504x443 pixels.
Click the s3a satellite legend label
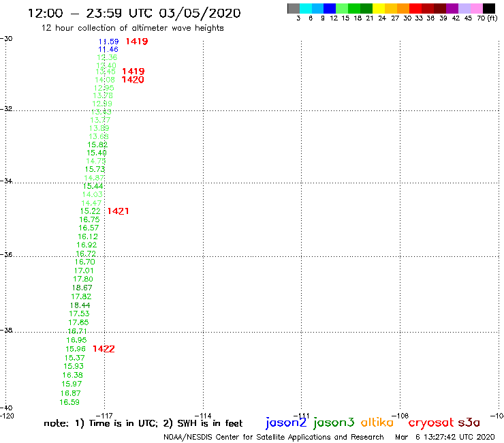[469, 423]
